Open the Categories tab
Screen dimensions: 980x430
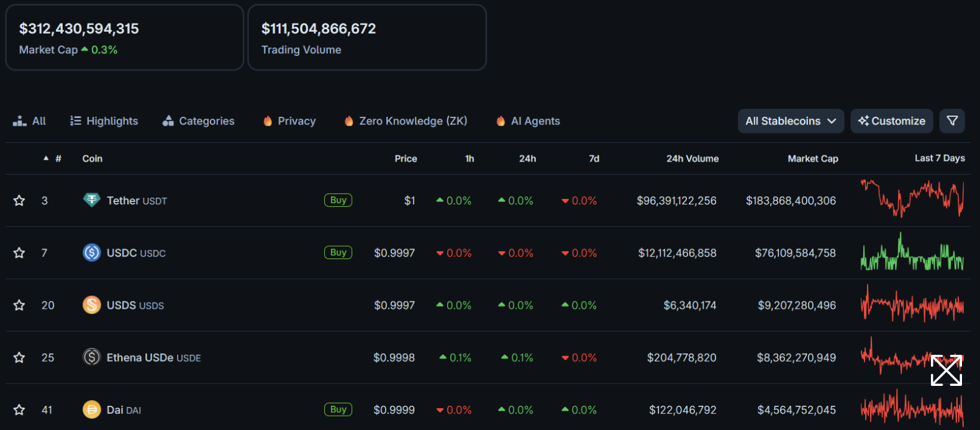tap(198, 121)
